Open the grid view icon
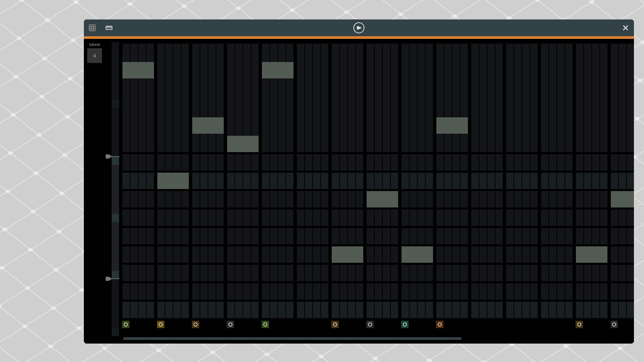The height and width of the screenshot is (362, 644). point(92,28)
